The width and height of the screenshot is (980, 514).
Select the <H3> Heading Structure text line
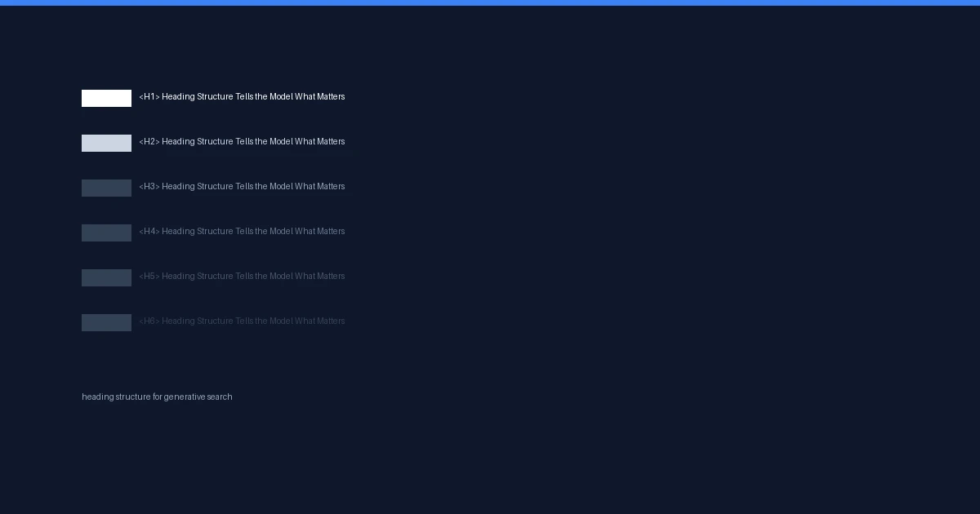242,187
